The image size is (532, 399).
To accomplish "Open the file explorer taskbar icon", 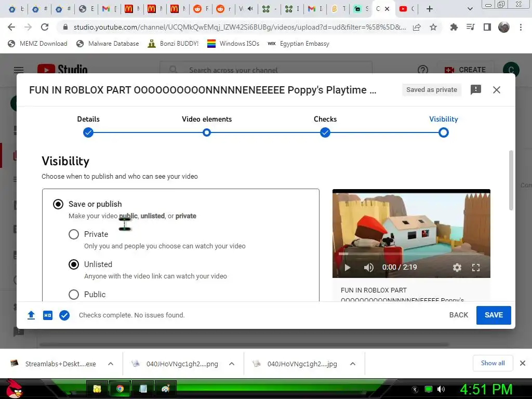I will click(x=97, y=389).
